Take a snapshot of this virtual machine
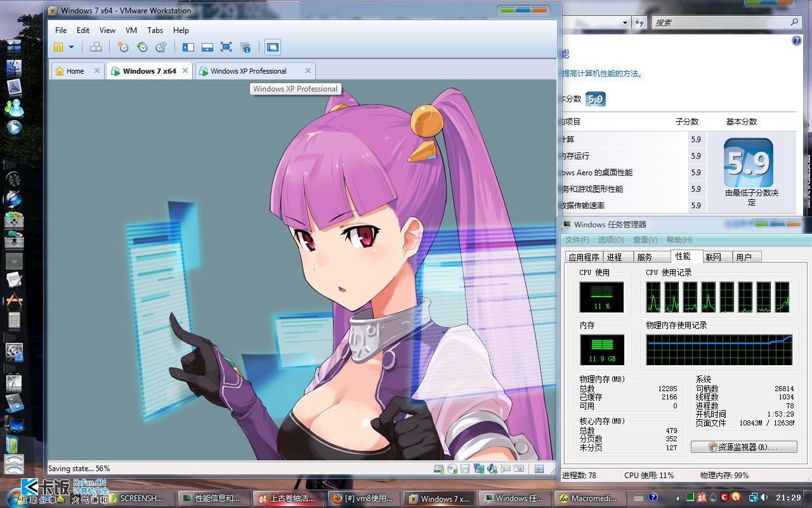Viewport: 812px width, 508px height. 123,47
